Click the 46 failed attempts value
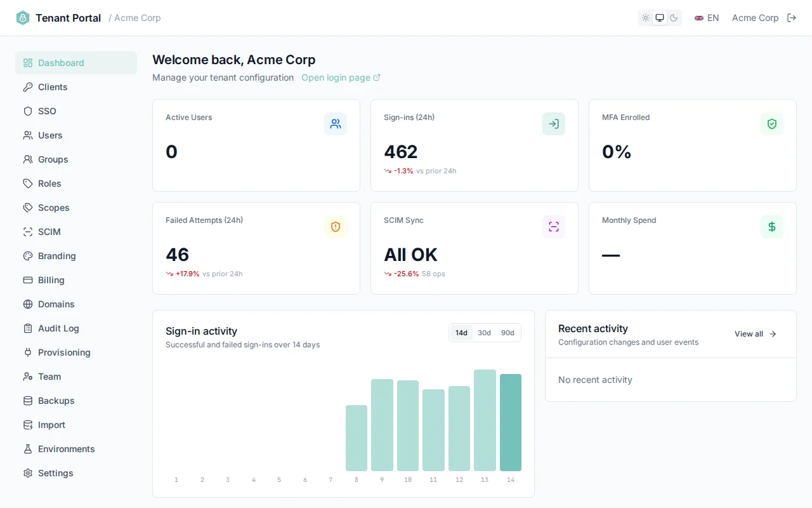The image size is (812, 508). tap(178, 255)
